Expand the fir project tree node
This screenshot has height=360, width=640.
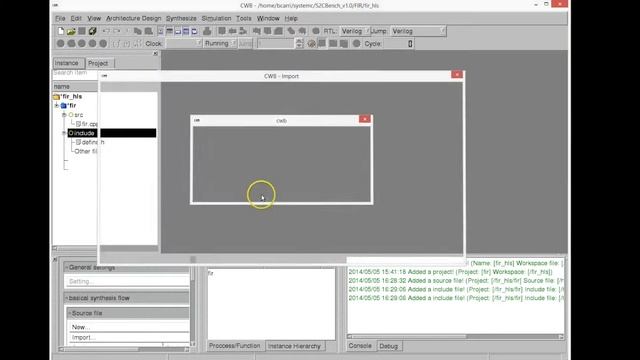click(57, 106)
